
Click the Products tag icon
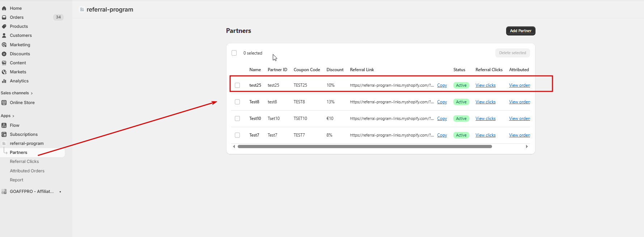point(4,26)
